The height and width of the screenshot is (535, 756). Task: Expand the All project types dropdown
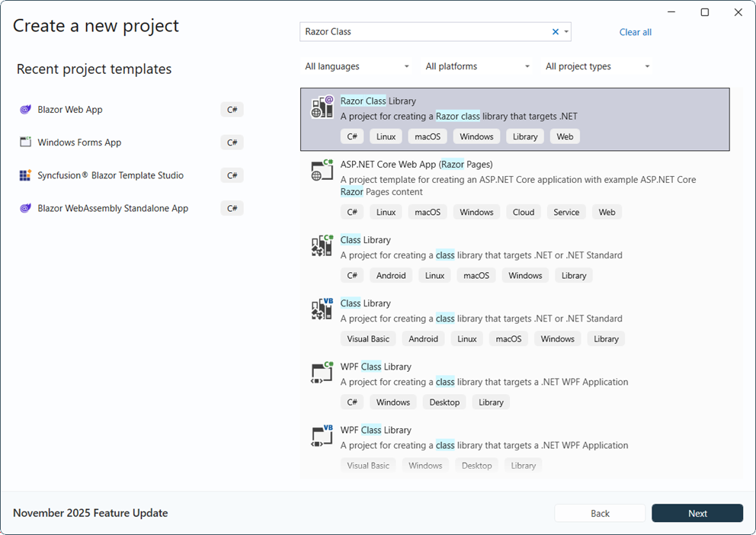[x=597, y=67]
